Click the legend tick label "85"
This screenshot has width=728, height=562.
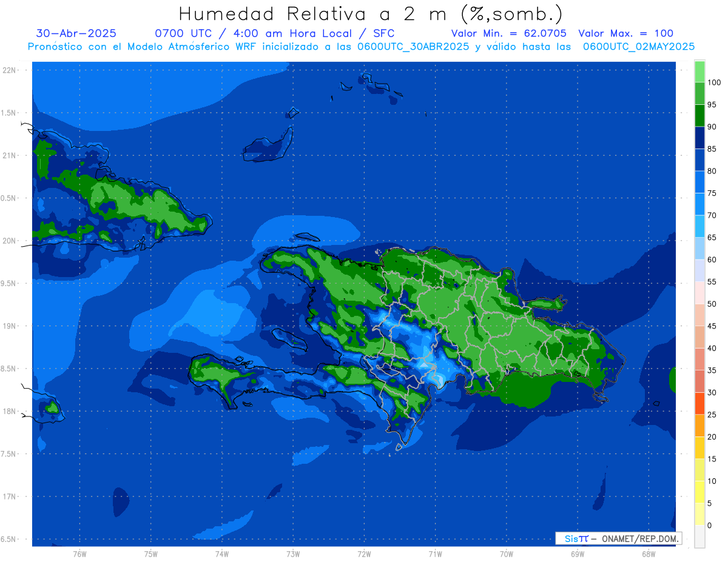pos(712,149)
